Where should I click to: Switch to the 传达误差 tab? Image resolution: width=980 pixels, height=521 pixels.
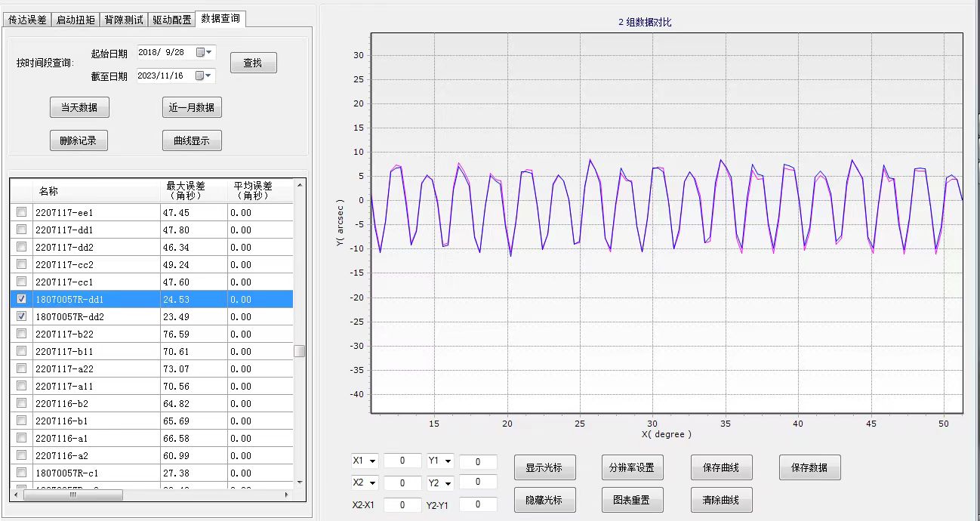pos(28,20)
